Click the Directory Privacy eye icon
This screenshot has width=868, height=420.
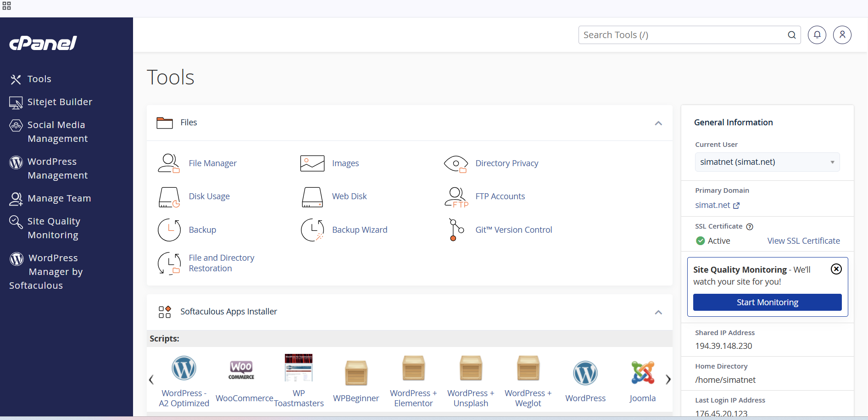coord(456,163)
